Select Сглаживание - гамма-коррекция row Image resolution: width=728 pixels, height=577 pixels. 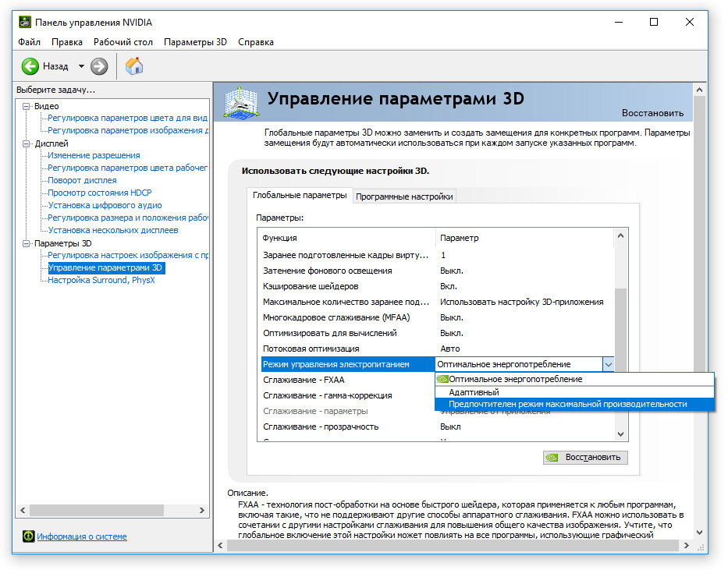348,395
